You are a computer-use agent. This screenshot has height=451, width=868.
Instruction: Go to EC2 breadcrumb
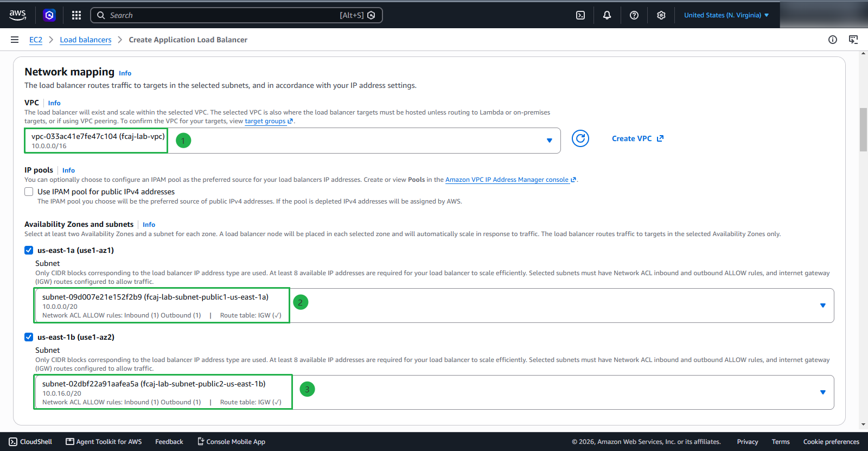click(36, 40)
